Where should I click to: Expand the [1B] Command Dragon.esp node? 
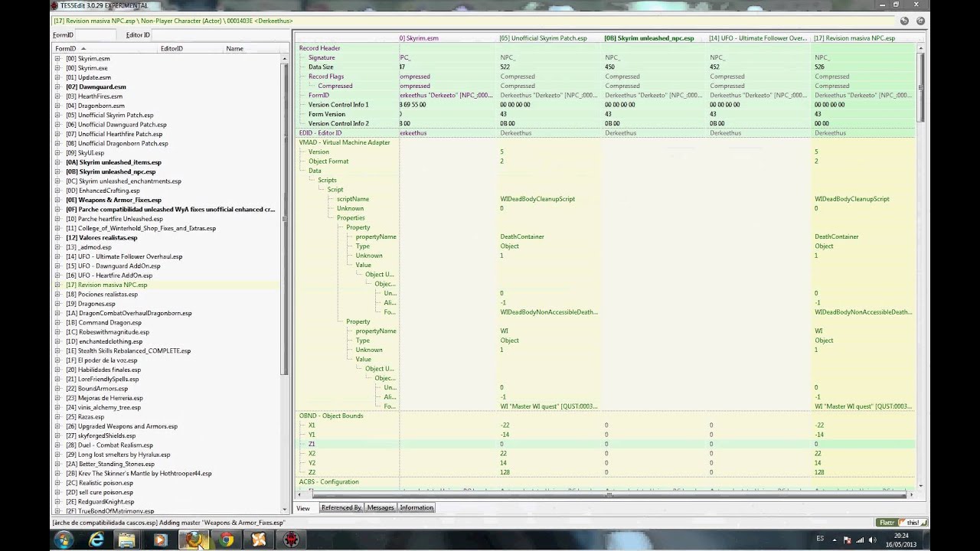pyautogui.click(x=57, y=322)
